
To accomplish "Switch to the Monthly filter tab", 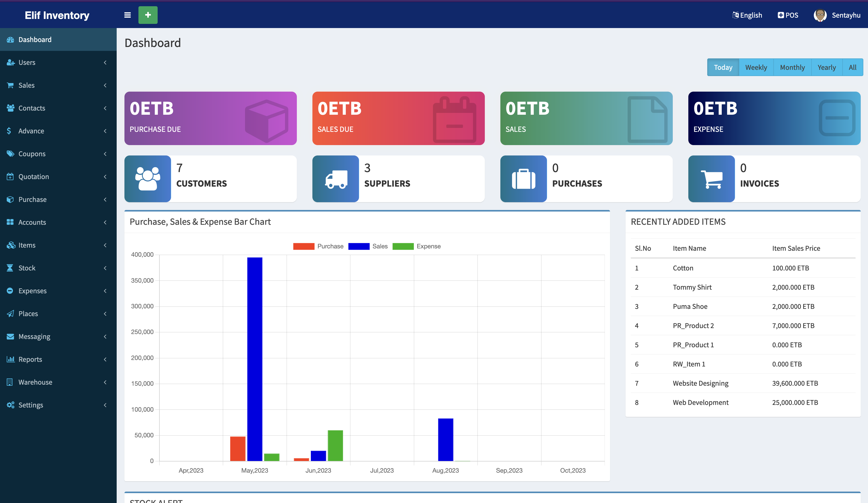I will pos(792,67).
